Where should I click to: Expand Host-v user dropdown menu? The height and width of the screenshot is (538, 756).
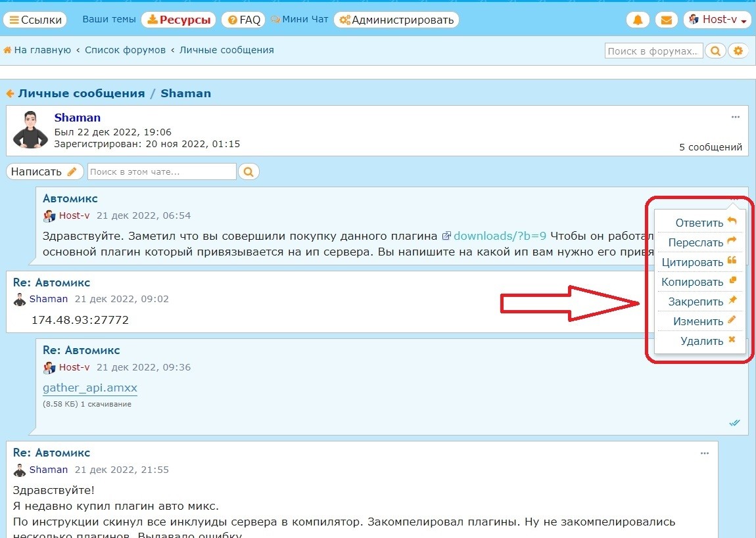(718, 20)
